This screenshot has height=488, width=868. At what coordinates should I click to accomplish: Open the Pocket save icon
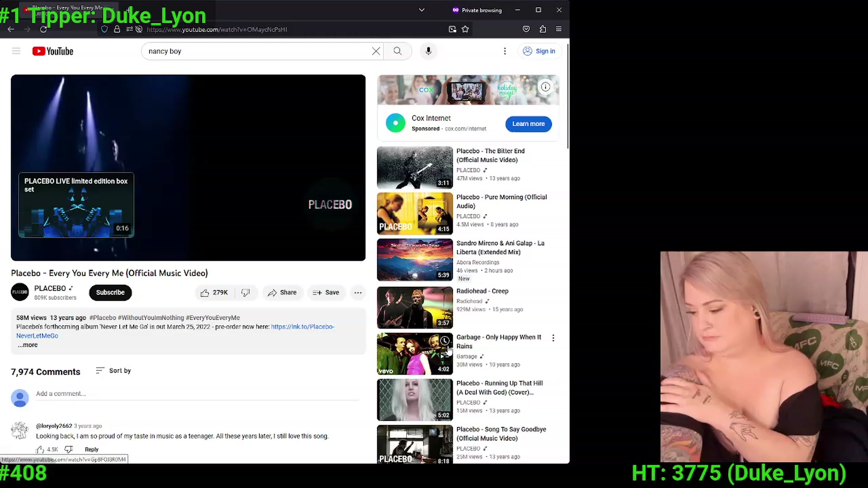click(x=526, y=29)
